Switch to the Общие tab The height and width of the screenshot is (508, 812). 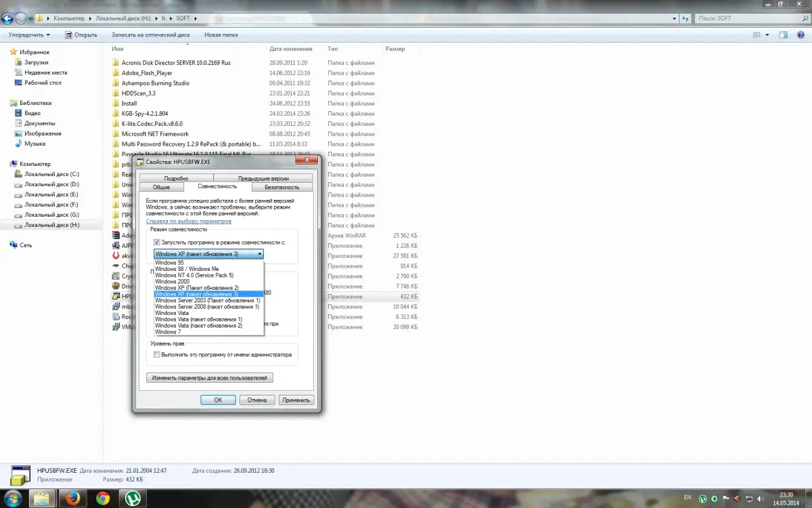pyautogui.click(x=161, y=187)
